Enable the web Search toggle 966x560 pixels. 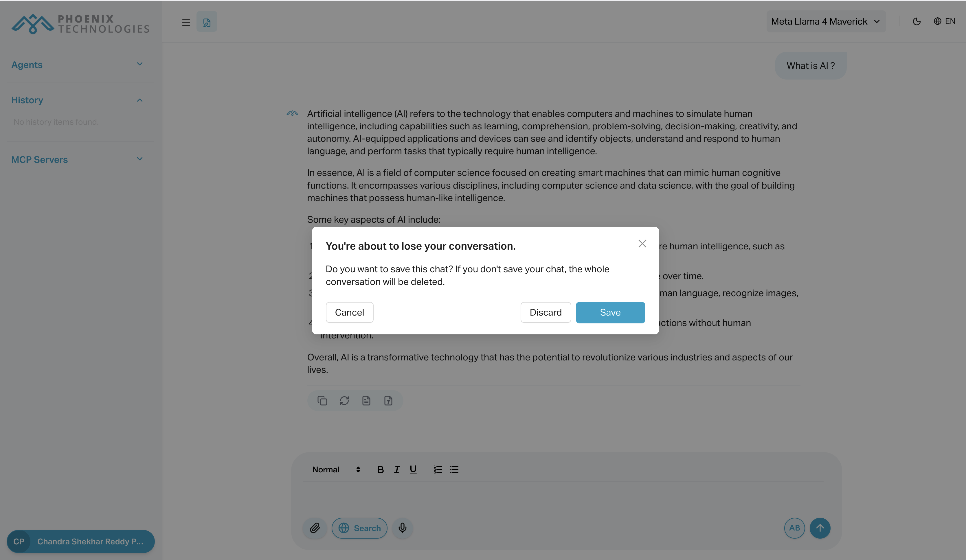point(359,528)
